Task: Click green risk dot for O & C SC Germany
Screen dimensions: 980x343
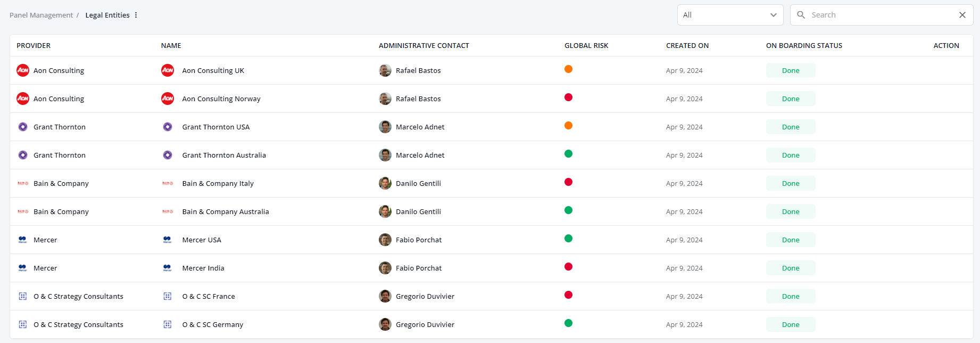Action: (568, 323)
